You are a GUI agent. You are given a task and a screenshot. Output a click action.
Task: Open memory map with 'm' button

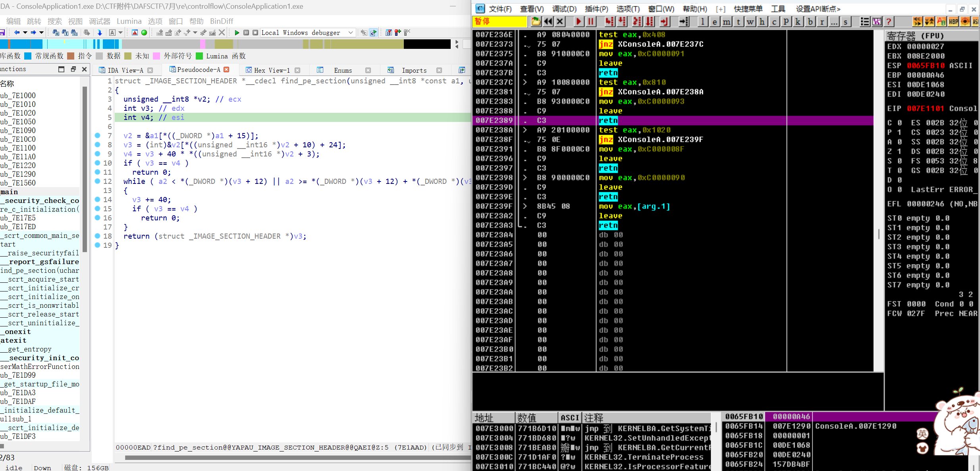pyautogui.click(x=727, y=21)
